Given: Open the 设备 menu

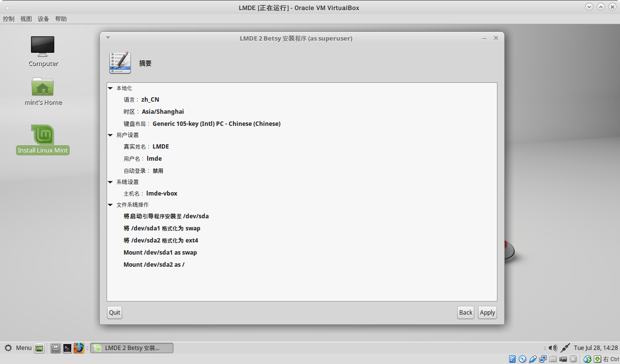Looking at the screenshot, I should pyautogui.click(x=44, y=19).
